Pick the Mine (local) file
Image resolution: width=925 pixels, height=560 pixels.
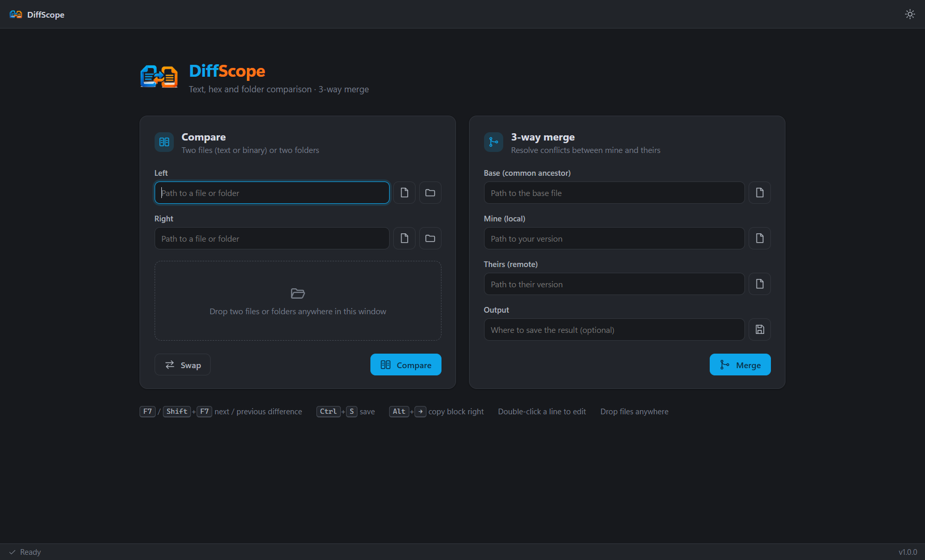coord(760,239)
